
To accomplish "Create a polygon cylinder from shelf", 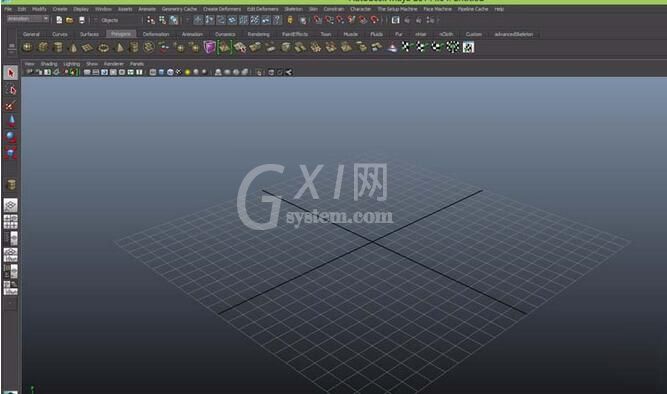I will click(58, 47).
